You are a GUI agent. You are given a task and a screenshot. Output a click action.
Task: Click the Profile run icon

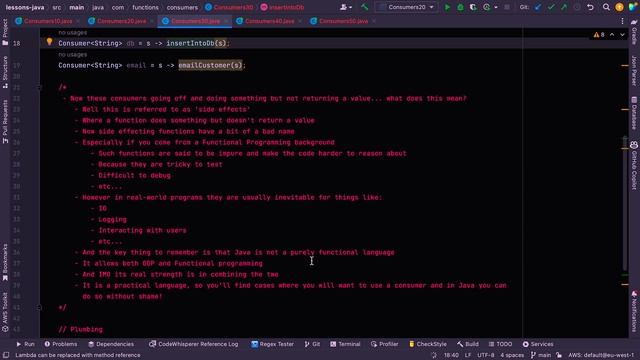tap(486, 7)
